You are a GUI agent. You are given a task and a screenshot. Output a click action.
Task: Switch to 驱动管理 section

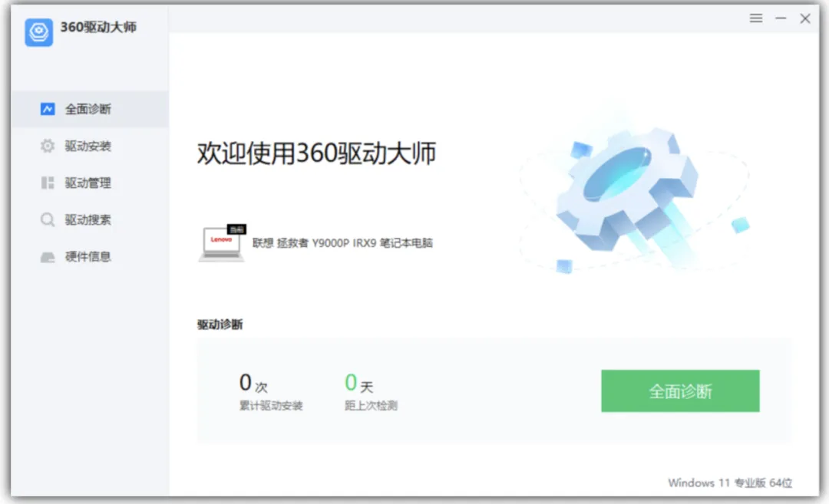(x=88, y=183)
